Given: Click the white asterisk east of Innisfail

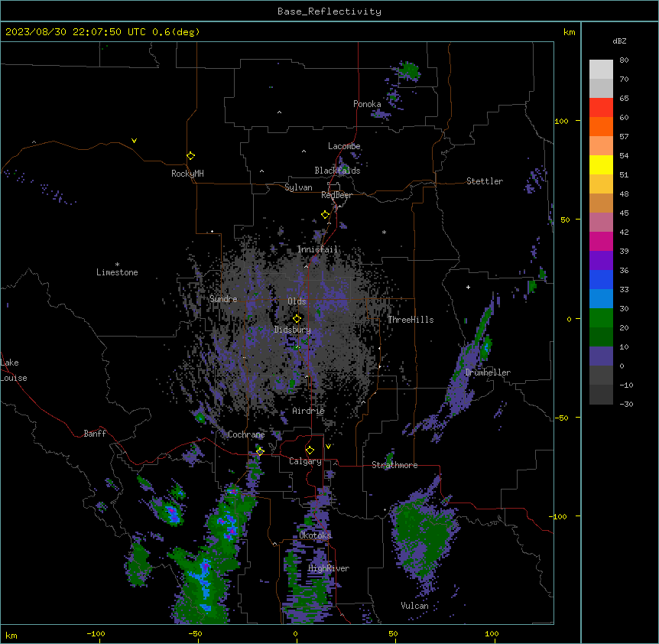Looking at the screenshot, I should click(384, 232).
